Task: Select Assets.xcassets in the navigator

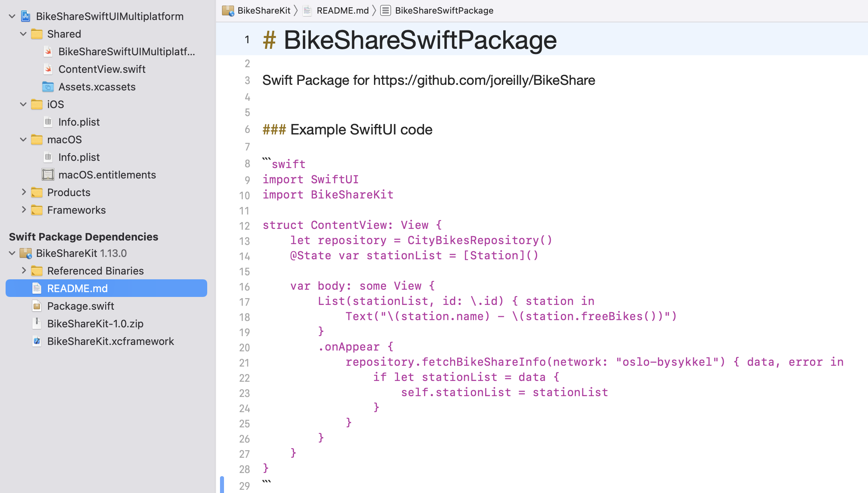Action: click(x=97, y=87)
